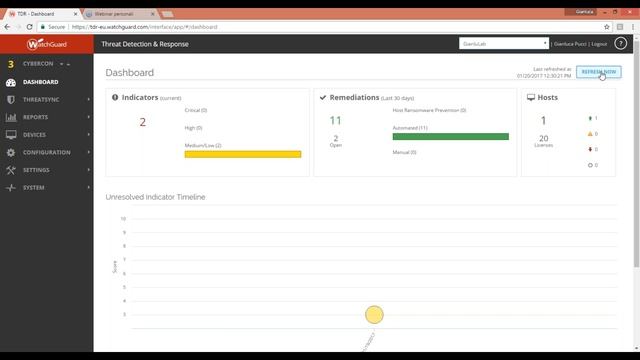Click the red down-arrow host status icon
Viewport: 640px width, 360px height.
tap(590, 149)
